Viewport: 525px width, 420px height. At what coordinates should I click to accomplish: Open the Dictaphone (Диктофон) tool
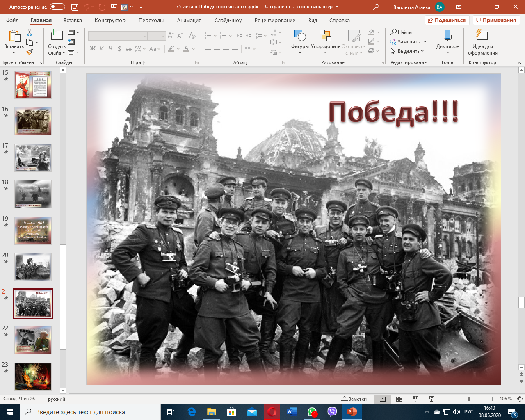447,40
